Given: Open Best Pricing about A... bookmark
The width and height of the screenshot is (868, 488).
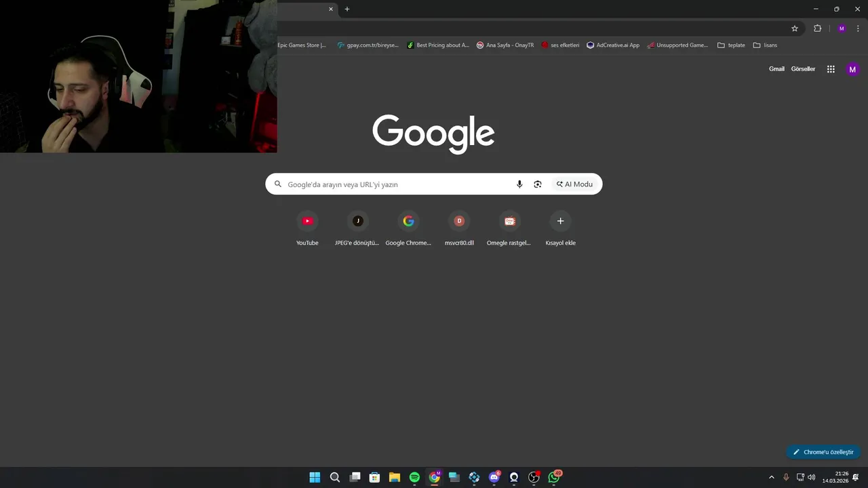Looking at the screenshot, I should [x=438, y=45].
